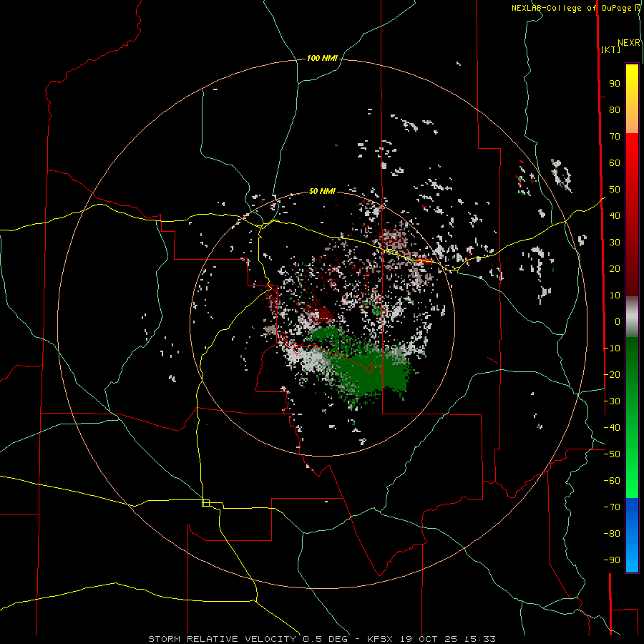This screenshot has width=644, height=644.
Task: Click the -50 value on velocity scale
Action: point(612,454)
